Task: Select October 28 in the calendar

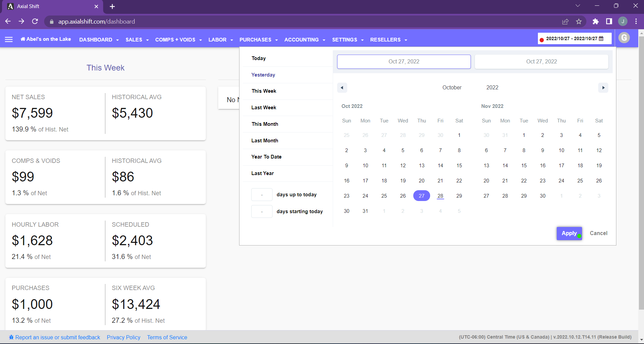Action: pyautogui.click(x=440, y=196)
